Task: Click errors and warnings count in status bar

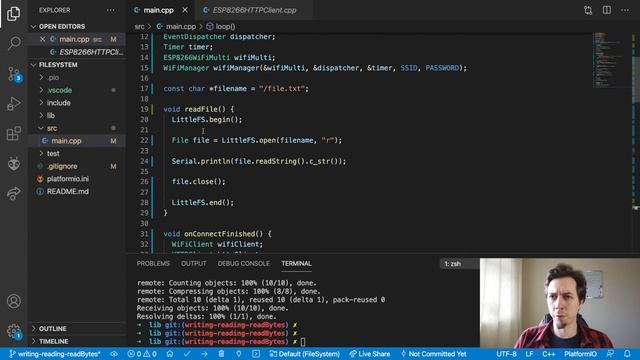Action: point(142,354)
